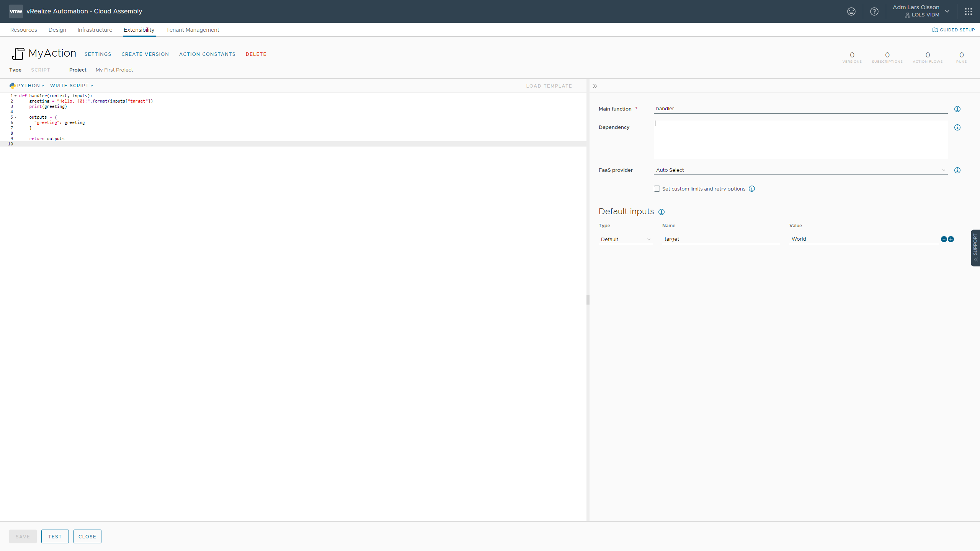
Task: Open the FaaS provider Auto Select dropdown
Action: (x=800, y=170)
